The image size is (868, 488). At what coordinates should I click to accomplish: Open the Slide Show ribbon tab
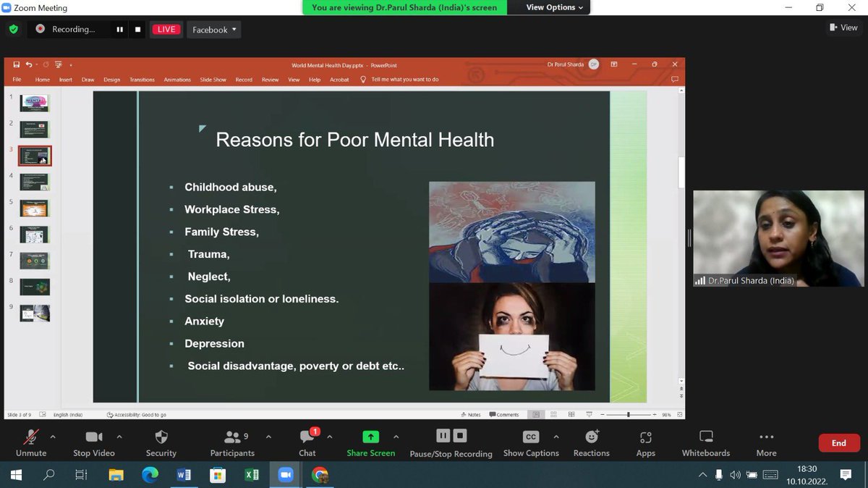(x=213, y=80)
